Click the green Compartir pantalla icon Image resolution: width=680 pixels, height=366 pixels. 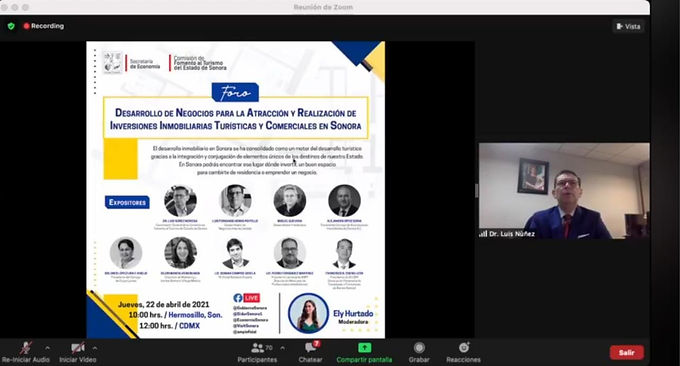(x=364, y=347)
